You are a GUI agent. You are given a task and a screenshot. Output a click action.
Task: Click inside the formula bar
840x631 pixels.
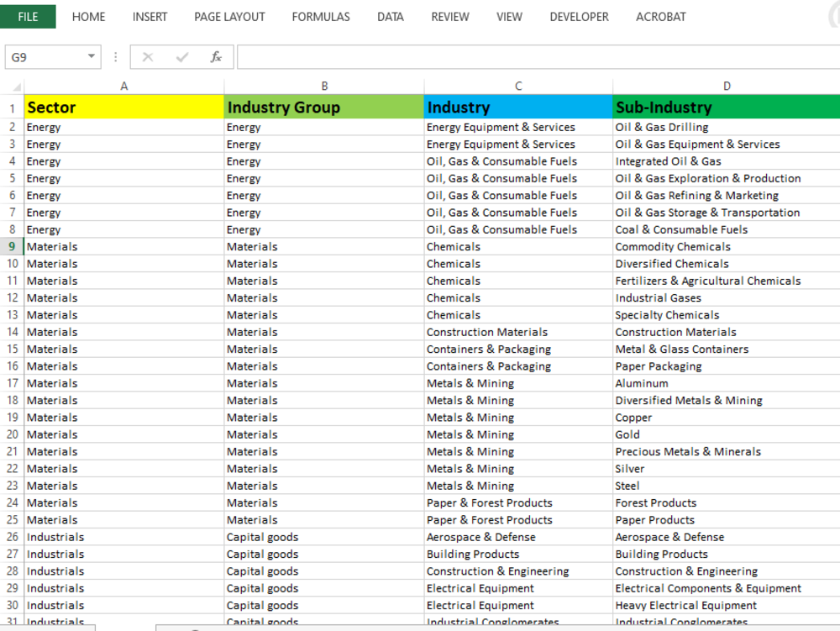coord(538,57)
